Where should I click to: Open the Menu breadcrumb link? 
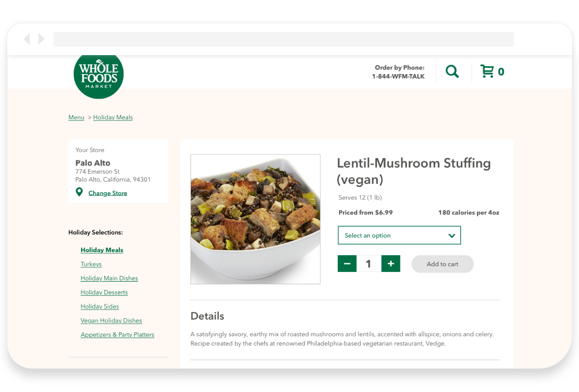76,117
